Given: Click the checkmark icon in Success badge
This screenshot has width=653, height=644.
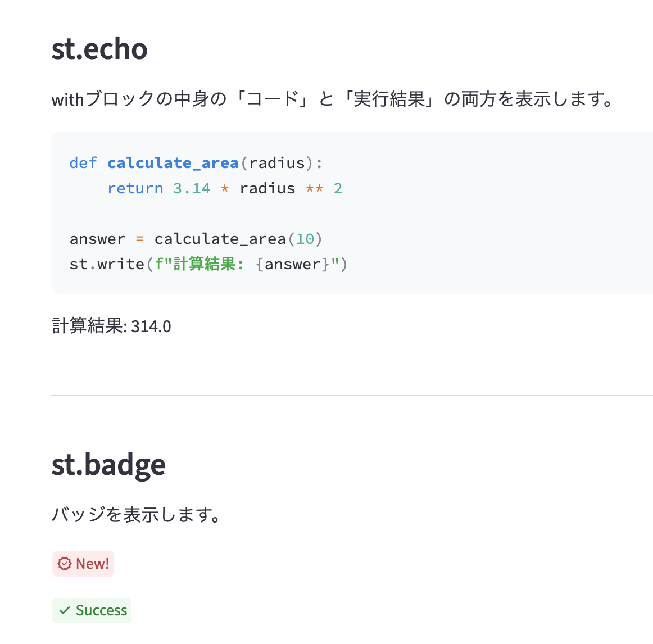Looking at the screenshot, I should pos(65,610).
